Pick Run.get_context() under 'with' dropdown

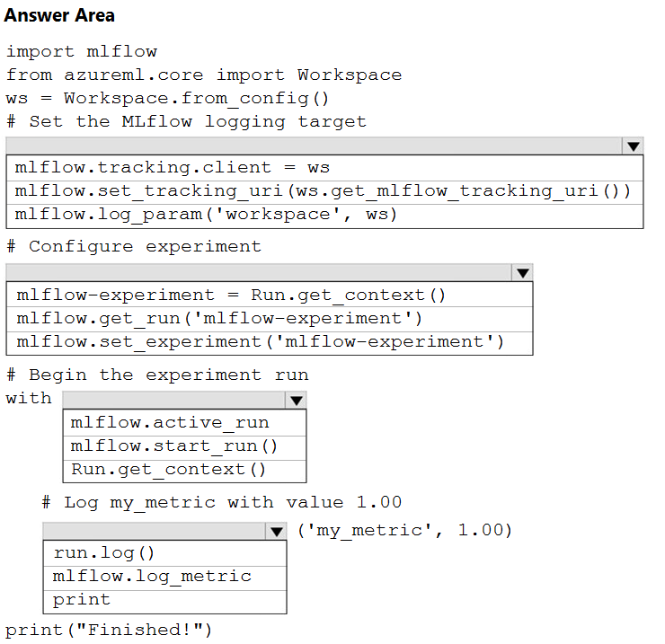point(184,471)
